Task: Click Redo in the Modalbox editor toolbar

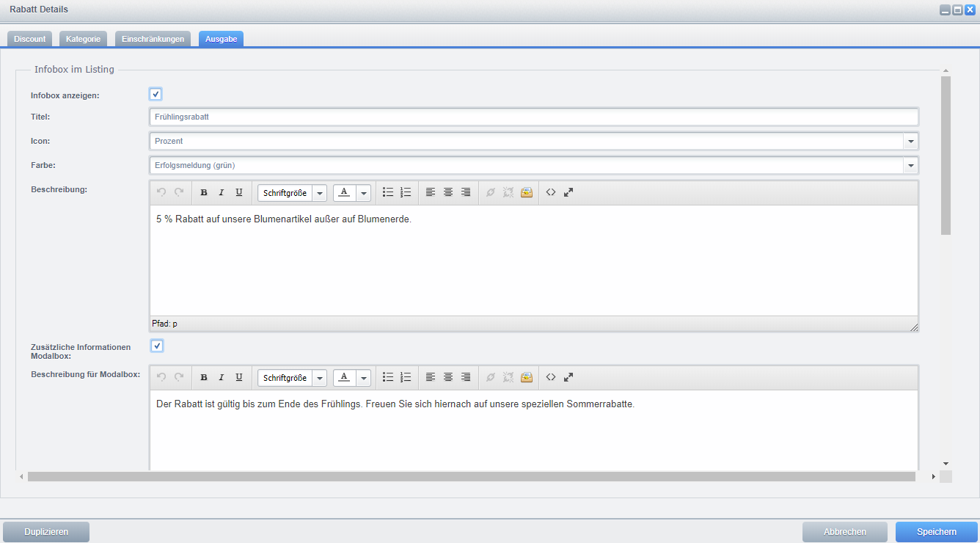Action: [179, 377]
